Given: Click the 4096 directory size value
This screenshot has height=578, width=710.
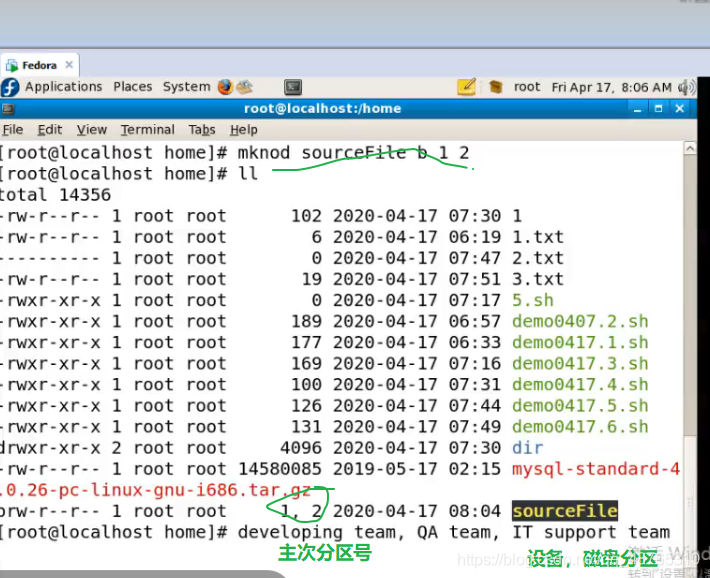Looking at the screenshot, I should click(301, 448).
